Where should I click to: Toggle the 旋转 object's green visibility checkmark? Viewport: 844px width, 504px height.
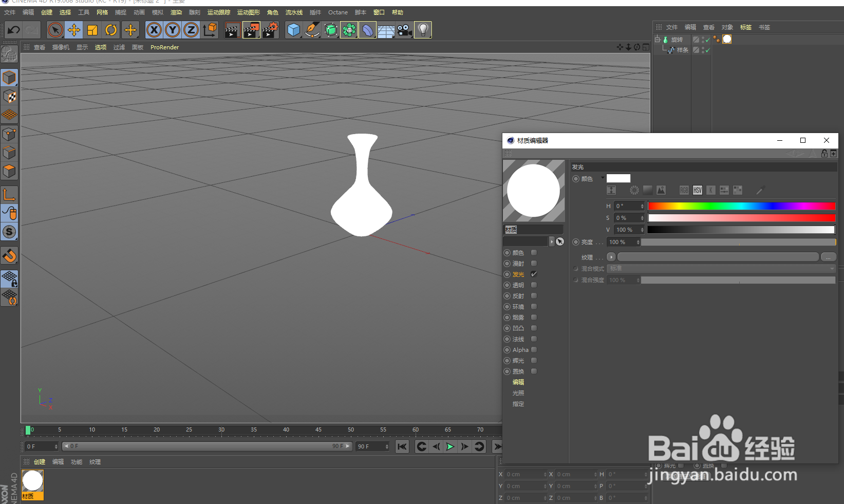707,39
